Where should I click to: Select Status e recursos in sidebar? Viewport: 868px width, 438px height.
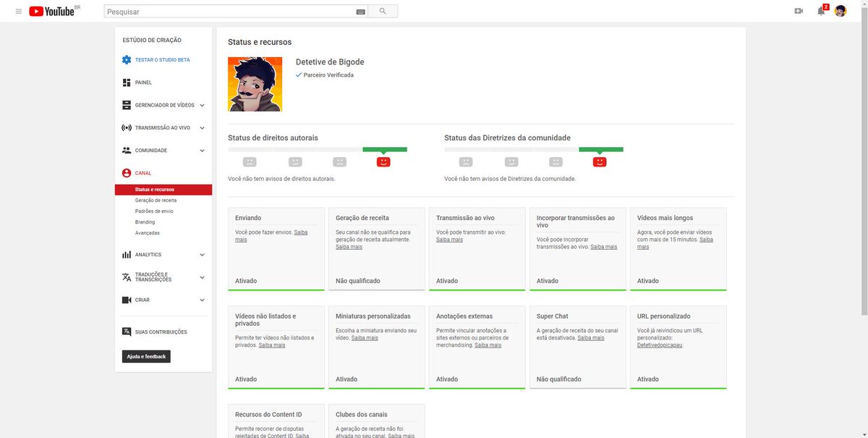[163, 190]
